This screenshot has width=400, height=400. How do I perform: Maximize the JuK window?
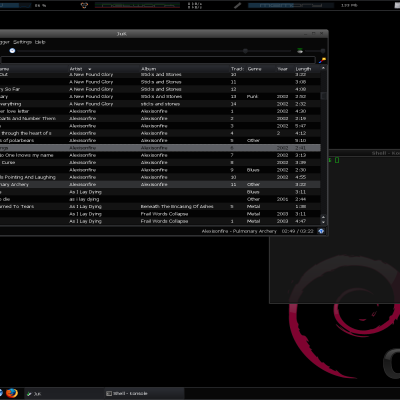314,34
